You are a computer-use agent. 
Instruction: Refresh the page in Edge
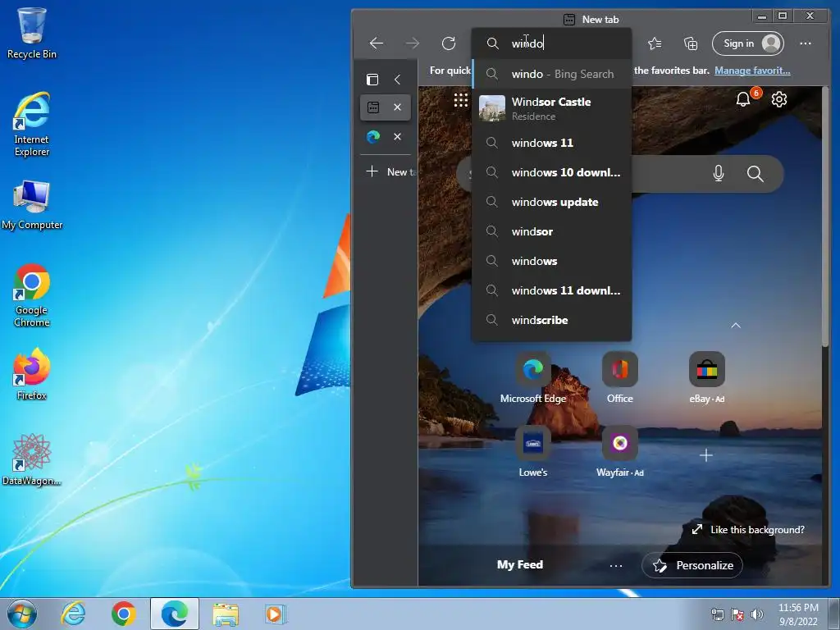pos(449,43)
